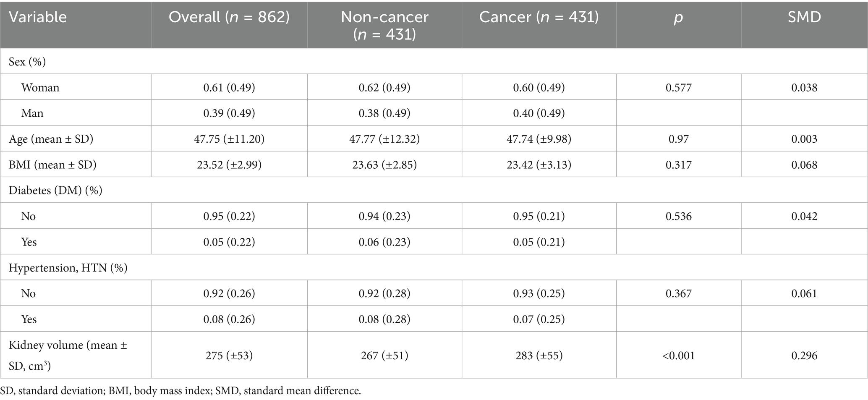Select the p column header
868x400 pixels.
(678, 17)
